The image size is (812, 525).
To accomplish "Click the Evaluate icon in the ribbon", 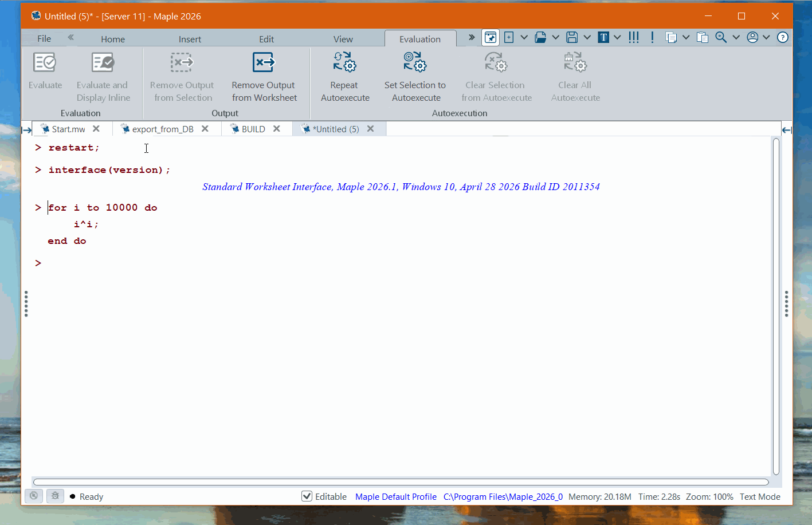I will coord(45,62).
